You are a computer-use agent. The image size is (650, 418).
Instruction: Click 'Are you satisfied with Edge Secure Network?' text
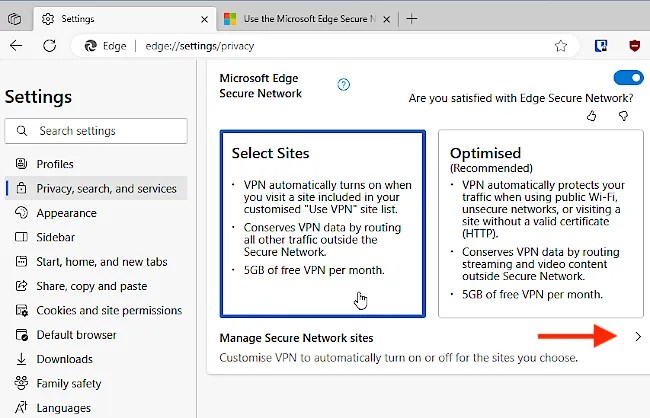pyautogui.click(x=521, y=98)
